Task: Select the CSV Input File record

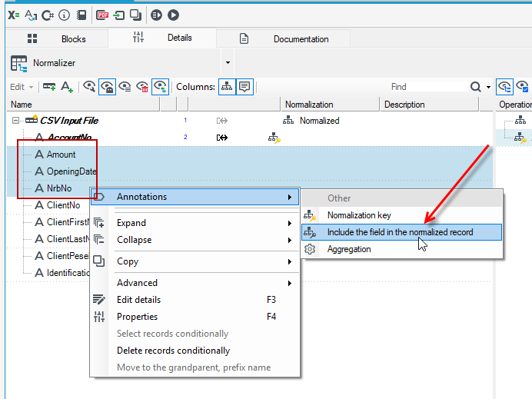Action: point(69,121)
